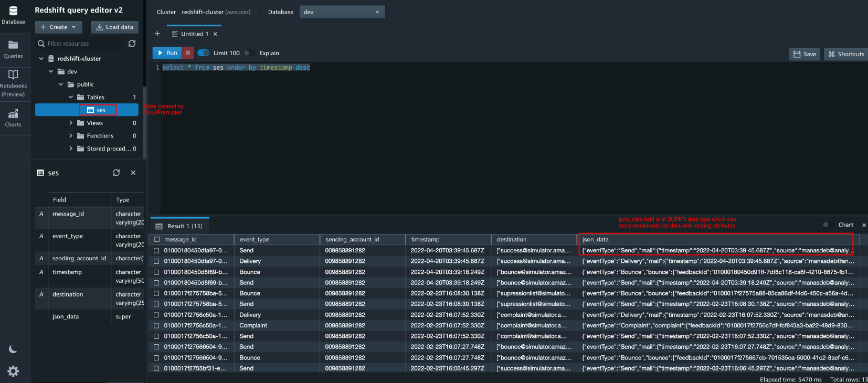The height and width of the screenshot is (383, 868).
Task: Select the ses table in tree
Action: [x=87, y=110]
